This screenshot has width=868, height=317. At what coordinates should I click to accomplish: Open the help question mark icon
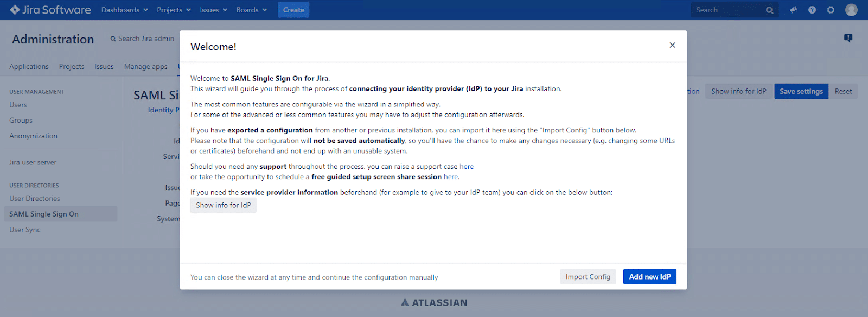(x=812, y=10)
